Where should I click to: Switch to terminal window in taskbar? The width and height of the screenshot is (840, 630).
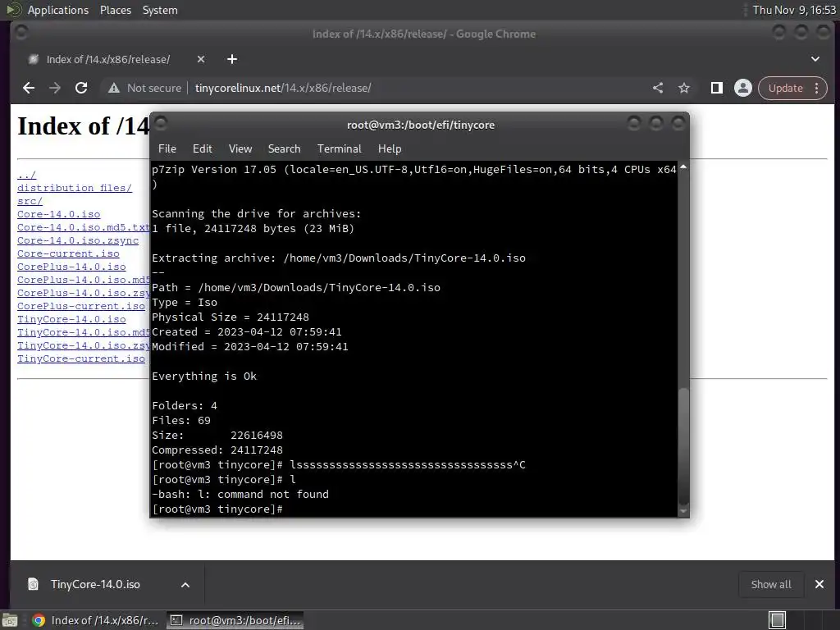pyautogui.click(x=235, y=620)
